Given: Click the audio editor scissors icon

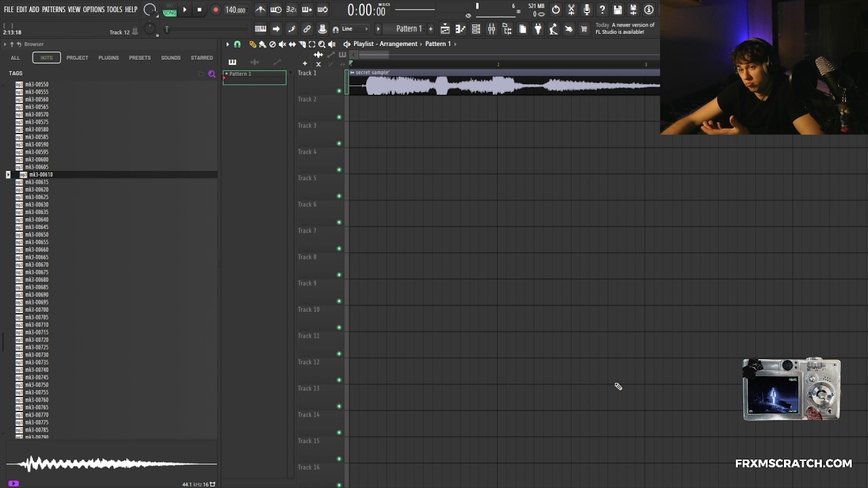Looking at the screenshot, I should pos(572,9).
